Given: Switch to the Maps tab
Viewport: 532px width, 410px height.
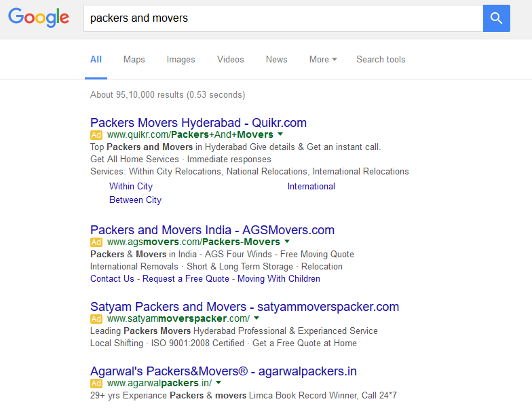Looking at the screenshot, I should [134, 60].
